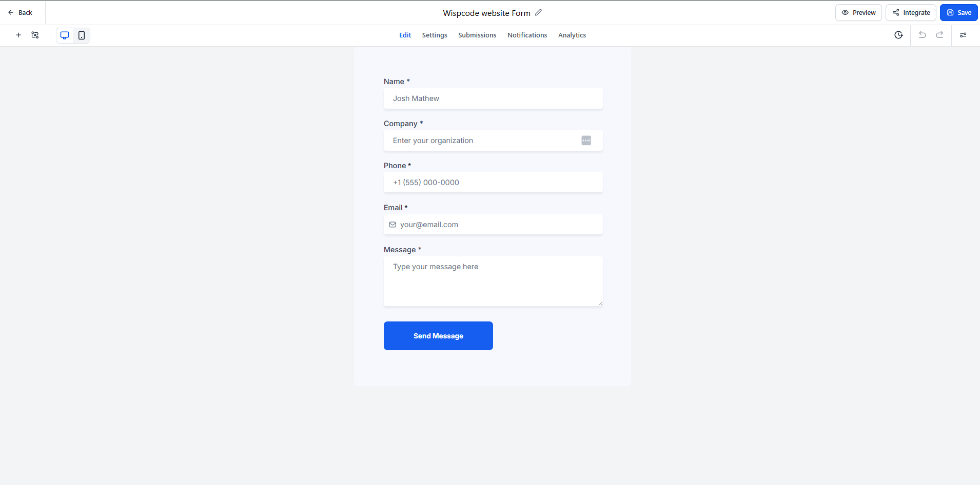
Task: Add a new element with plus icon
Action: [18, 35]
